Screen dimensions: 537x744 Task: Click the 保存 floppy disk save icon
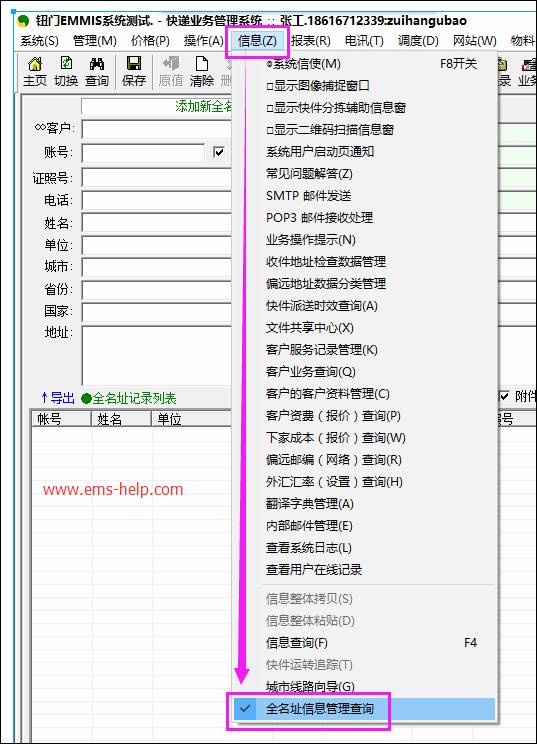click(134, 71)
